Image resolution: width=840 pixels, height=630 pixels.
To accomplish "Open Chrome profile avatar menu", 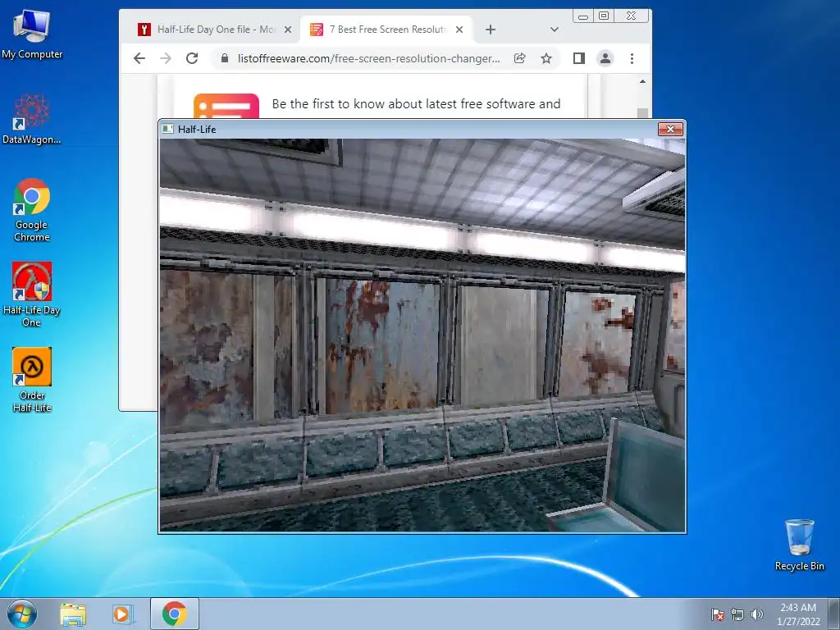I will click(x=605, y=58).
